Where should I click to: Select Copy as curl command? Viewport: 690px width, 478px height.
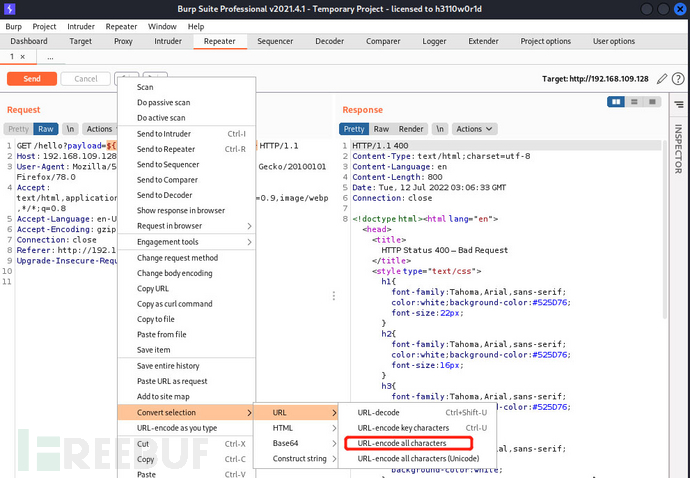tap(187, 304)
